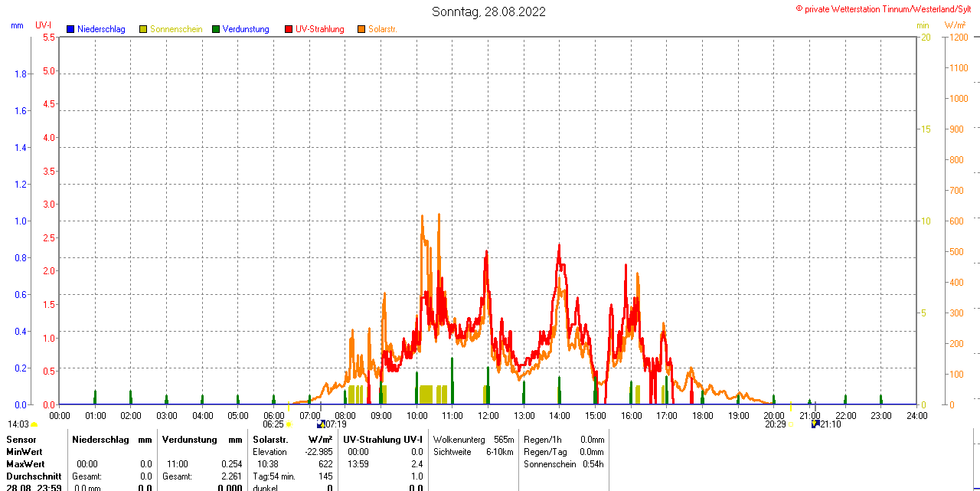This screenshot has width=980, height=491.
Task: Click the Sensor header in the data table
Action: pyautogui.click(x=21, y=440)
